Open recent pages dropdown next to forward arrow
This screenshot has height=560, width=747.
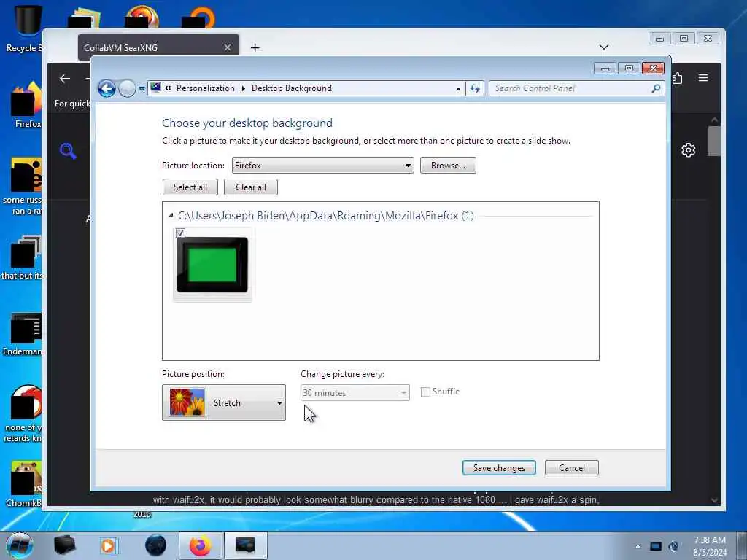point(142,89)
